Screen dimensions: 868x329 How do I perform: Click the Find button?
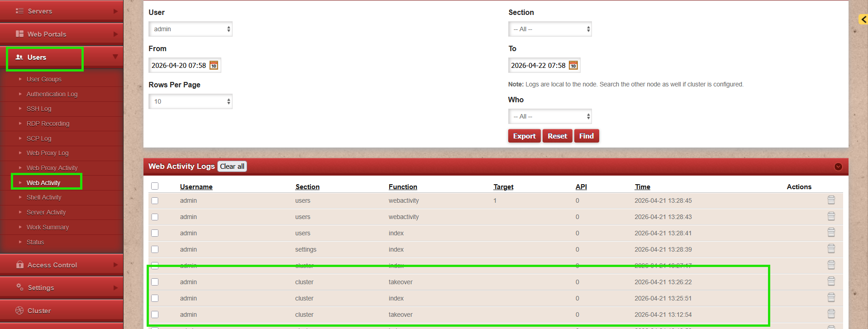[x=587, y=136]
